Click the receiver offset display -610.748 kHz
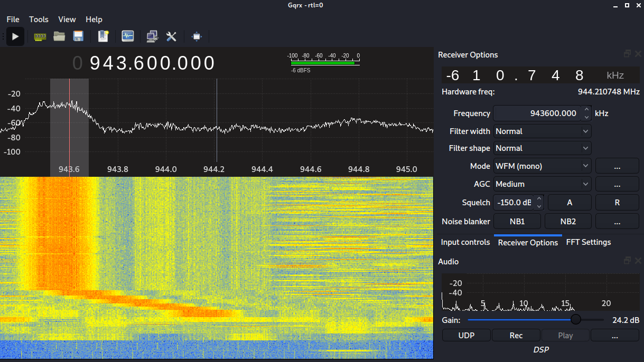This screenshot has width=644, height=362. 540,75
